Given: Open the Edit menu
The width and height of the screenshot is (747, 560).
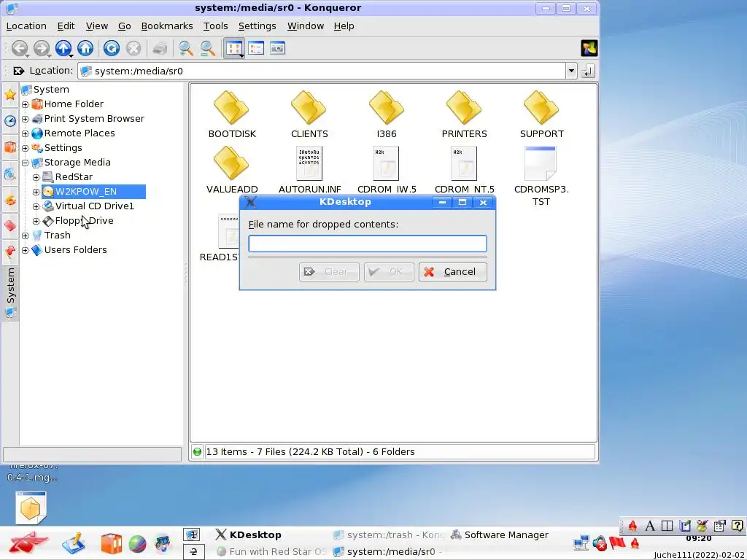Looking at the screenshot, I should coord(66,26).
